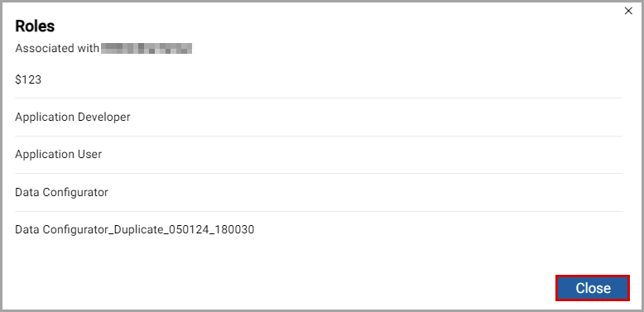Click the divider under Application User
This screenshot has width=644, height=312.
(319, 173)
